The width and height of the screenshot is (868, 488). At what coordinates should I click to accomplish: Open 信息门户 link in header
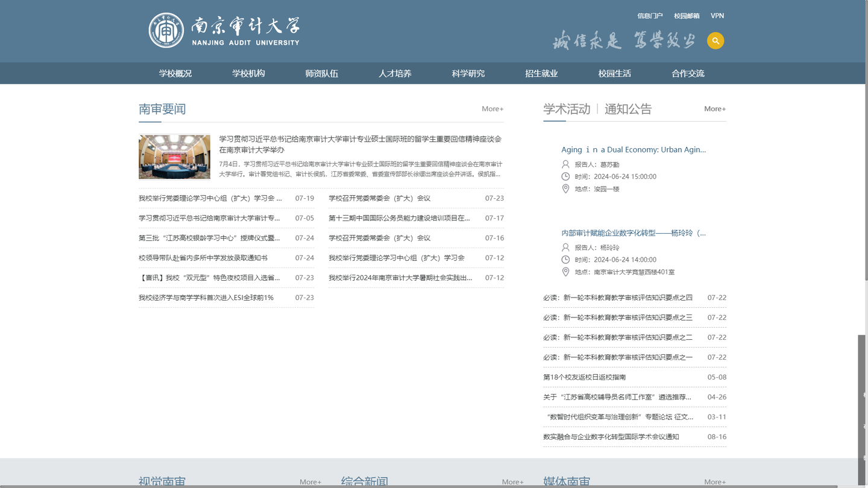pyautogui.click(x=650, y=16)
